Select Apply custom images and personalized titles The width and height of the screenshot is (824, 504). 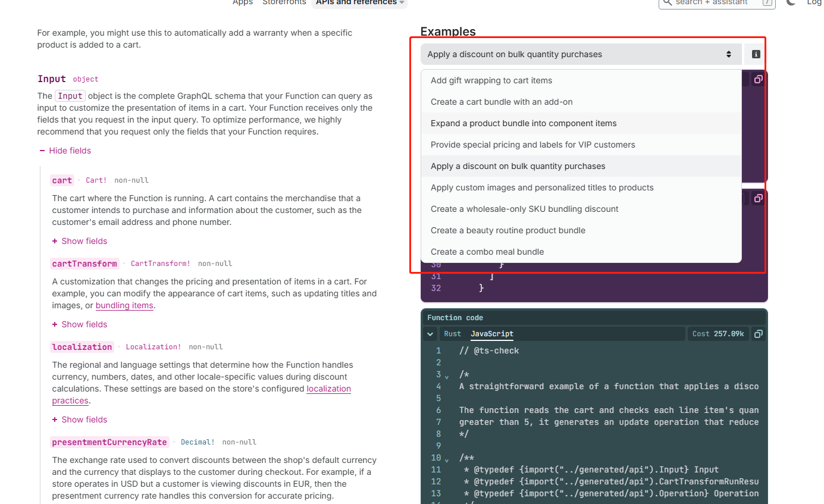pyautogui.click(x=581, y=187)
